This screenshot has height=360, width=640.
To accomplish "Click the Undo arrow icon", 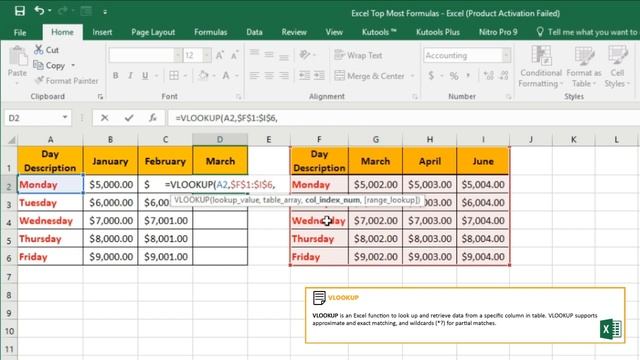I will click(x=39, y=11).
